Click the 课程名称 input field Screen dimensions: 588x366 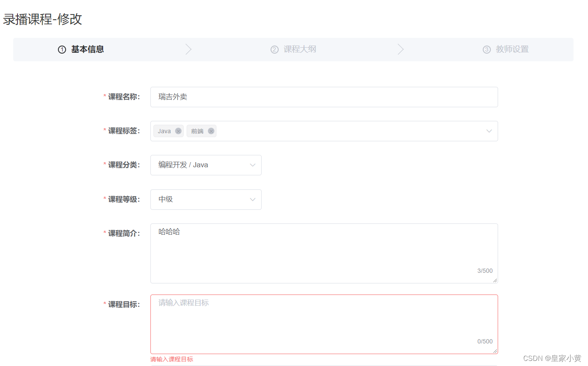pos(324,97)
